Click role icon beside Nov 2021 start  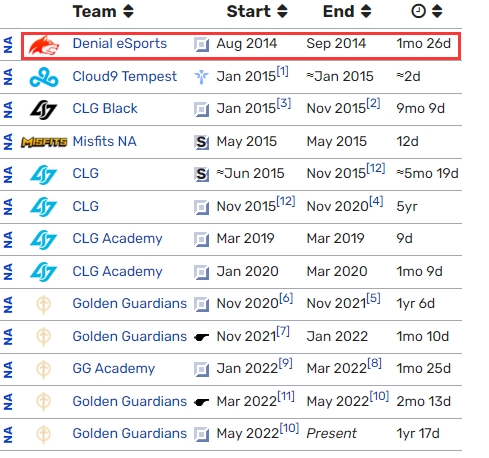(201, 337)
